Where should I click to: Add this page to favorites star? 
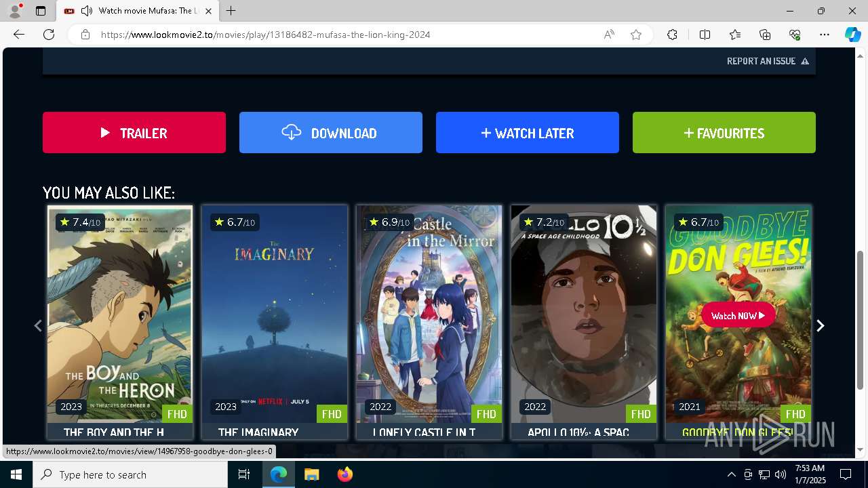pyautogui.click(x=636, y=35)
